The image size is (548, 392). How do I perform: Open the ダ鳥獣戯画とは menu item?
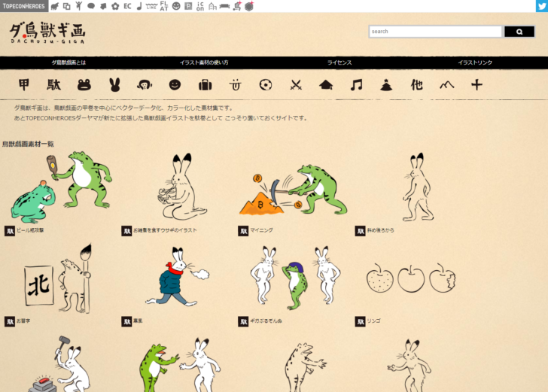coord(68,62)
